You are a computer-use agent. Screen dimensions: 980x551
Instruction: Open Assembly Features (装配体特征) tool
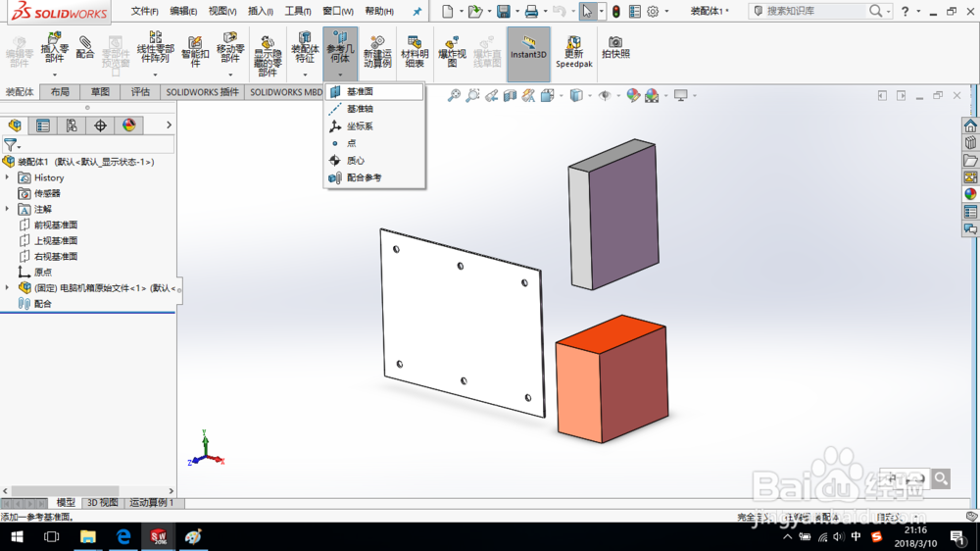(305, 47)
